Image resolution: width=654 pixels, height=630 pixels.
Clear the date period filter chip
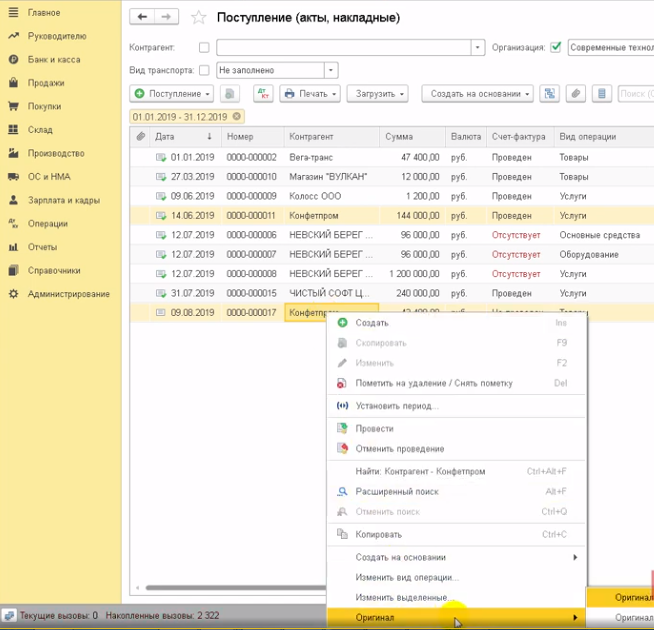pyautogui.click(x=237, y=117)
